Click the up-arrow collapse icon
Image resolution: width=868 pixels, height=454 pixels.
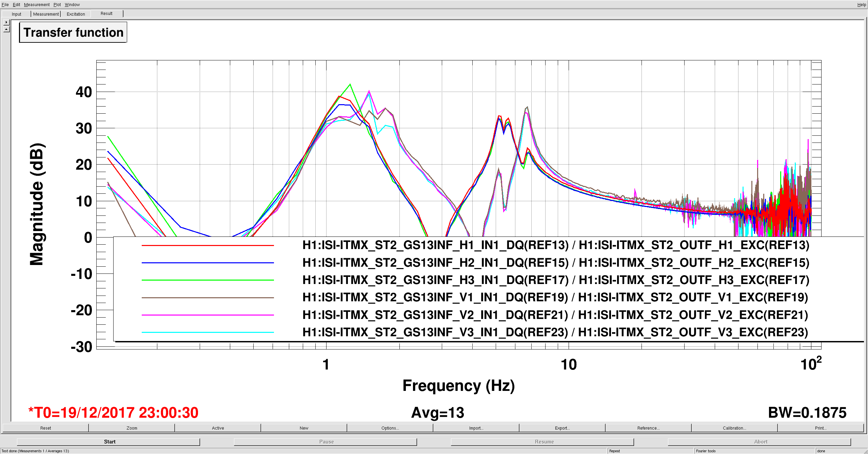6,30
